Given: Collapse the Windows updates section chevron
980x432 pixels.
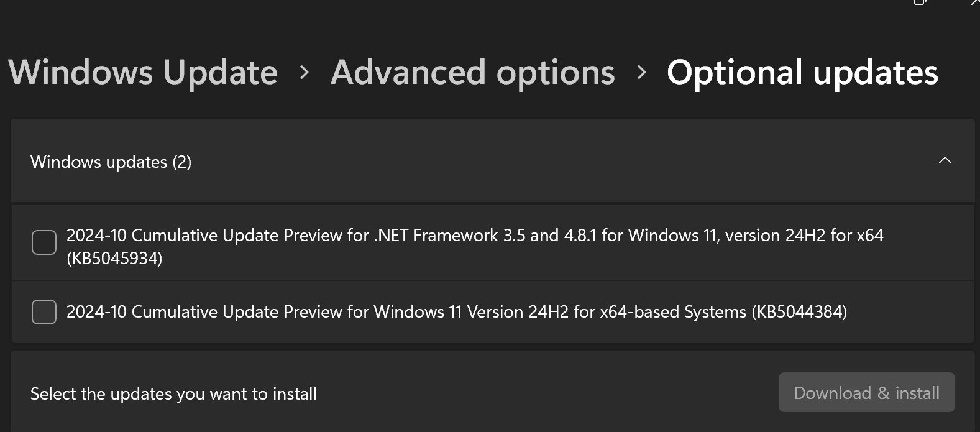Looking at the screenshot, I should [x=945, y=161].
